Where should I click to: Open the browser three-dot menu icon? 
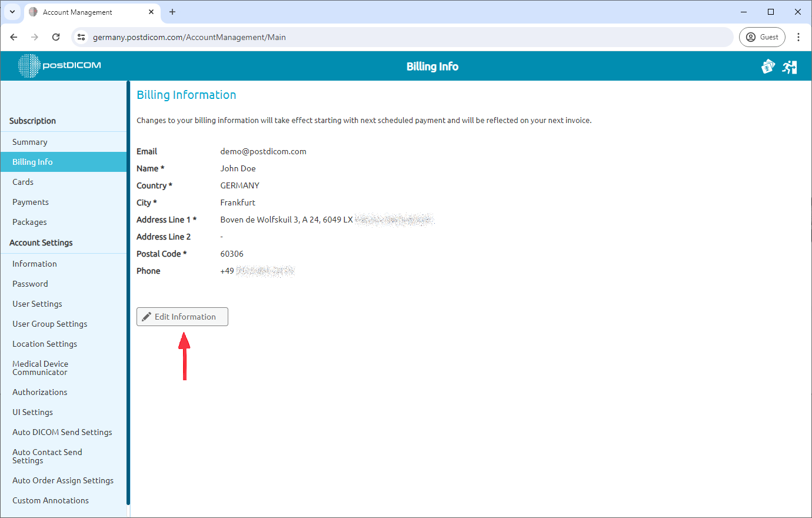point(798,36)
